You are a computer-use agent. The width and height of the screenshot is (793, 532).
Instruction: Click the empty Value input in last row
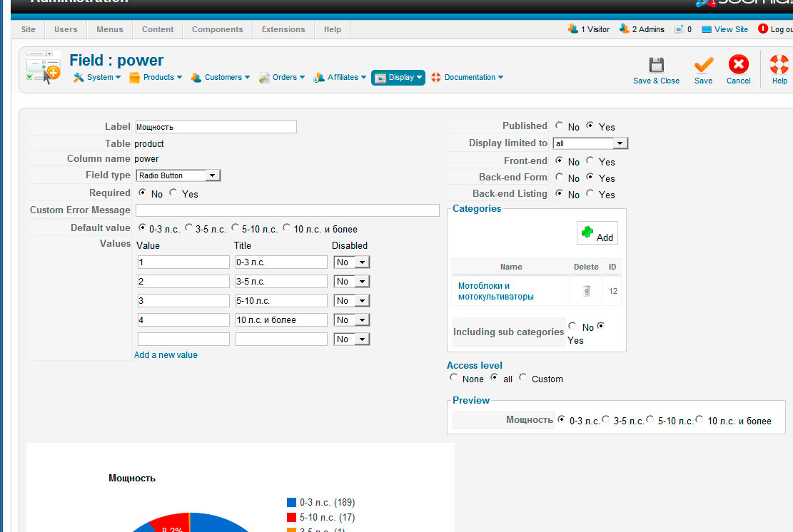pyautogui.click(x=183, y=339)
